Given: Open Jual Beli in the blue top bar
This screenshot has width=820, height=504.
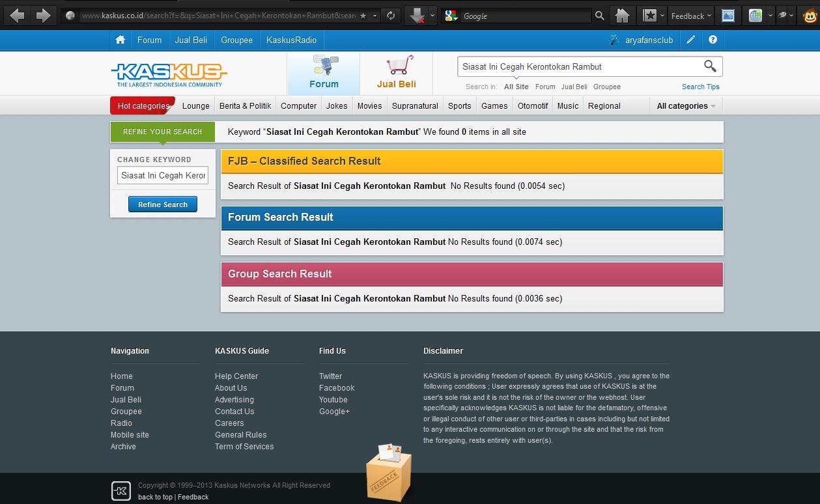Looking at the screenshot, I should [x=191, y=40].
